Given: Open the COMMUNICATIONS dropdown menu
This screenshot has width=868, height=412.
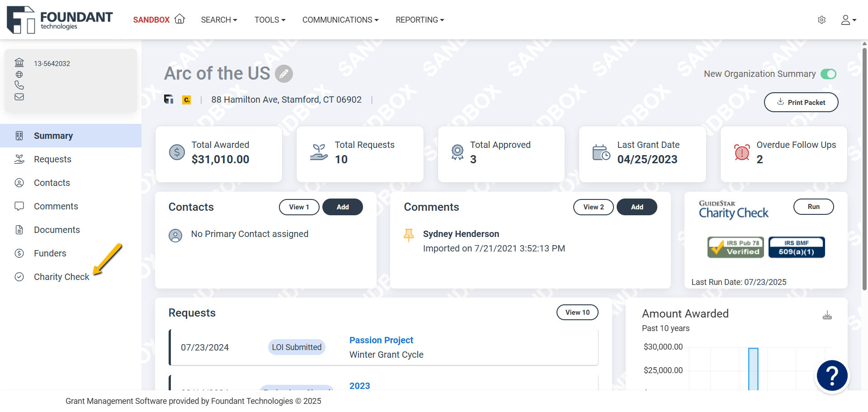Looking at the screenshot, I should (340, 20).
